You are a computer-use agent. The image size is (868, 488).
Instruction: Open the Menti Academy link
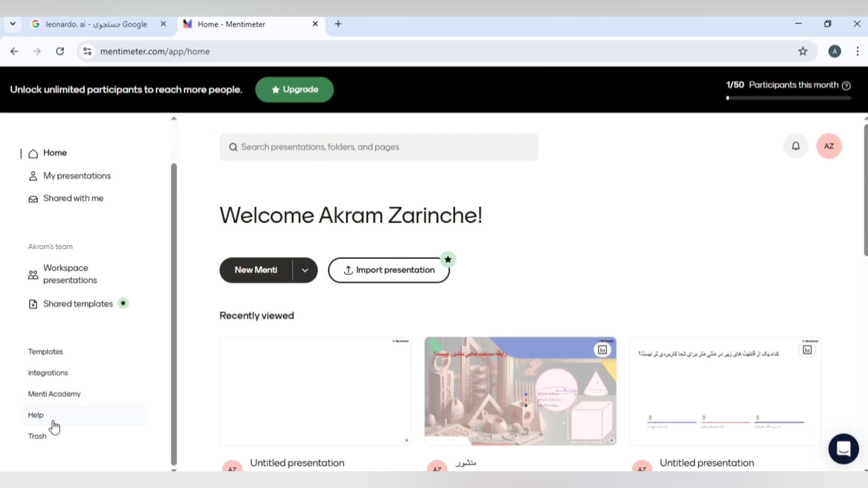(x=54, y=394)
